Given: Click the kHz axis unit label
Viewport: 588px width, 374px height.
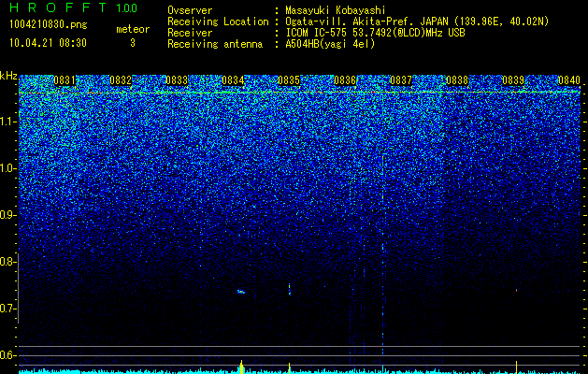Looking at the screenshot, I should [8, 76].
